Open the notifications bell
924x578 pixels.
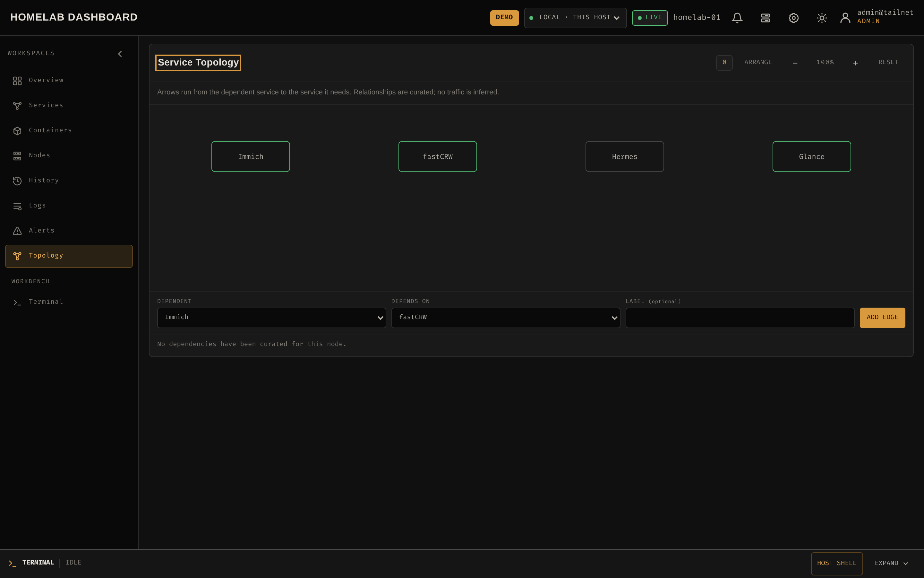pos(737,18)
